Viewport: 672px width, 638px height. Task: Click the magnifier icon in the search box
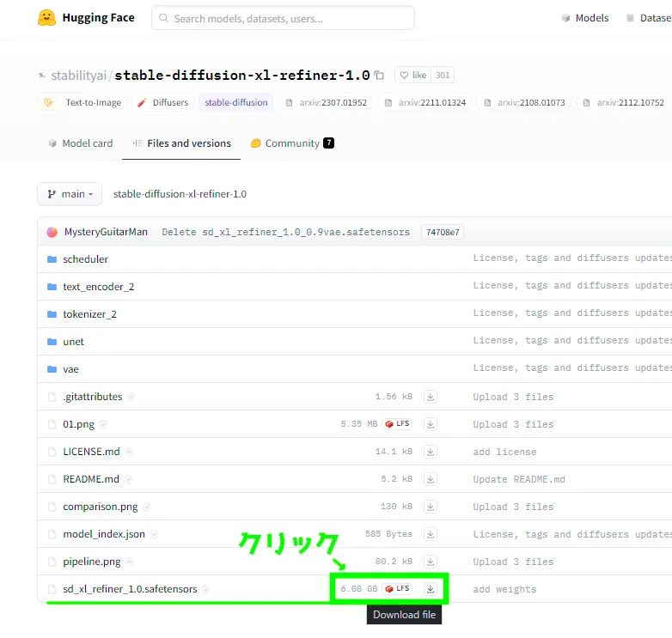click(163, 18)
